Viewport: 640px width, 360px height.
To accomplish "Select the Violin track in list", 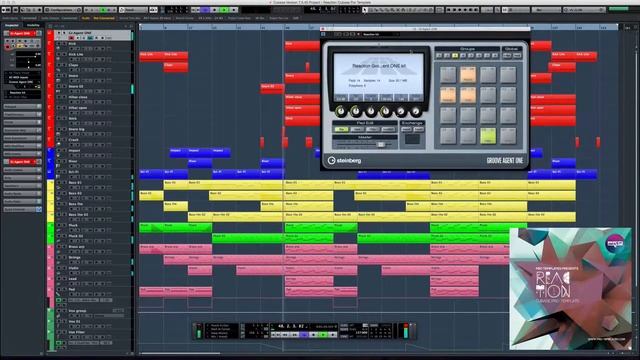I will [x=73, y=268].
